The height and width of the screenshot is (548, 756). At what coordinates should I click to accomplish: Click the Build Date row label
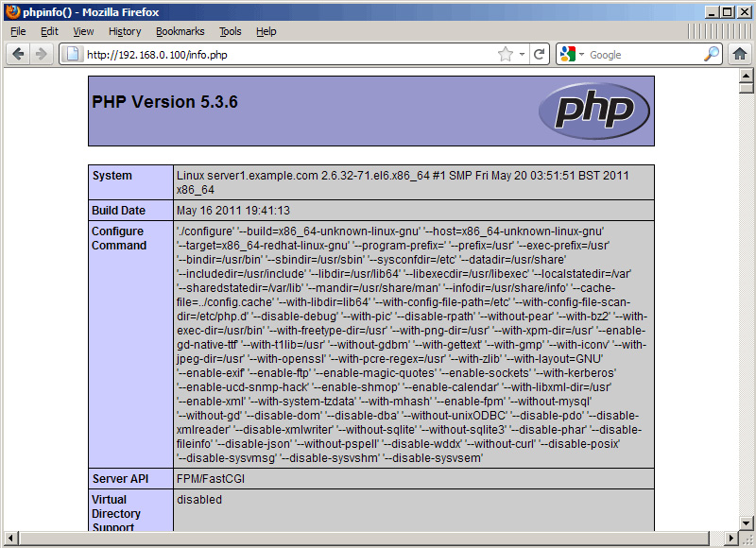pyautogui.click(x=119, y=211)
